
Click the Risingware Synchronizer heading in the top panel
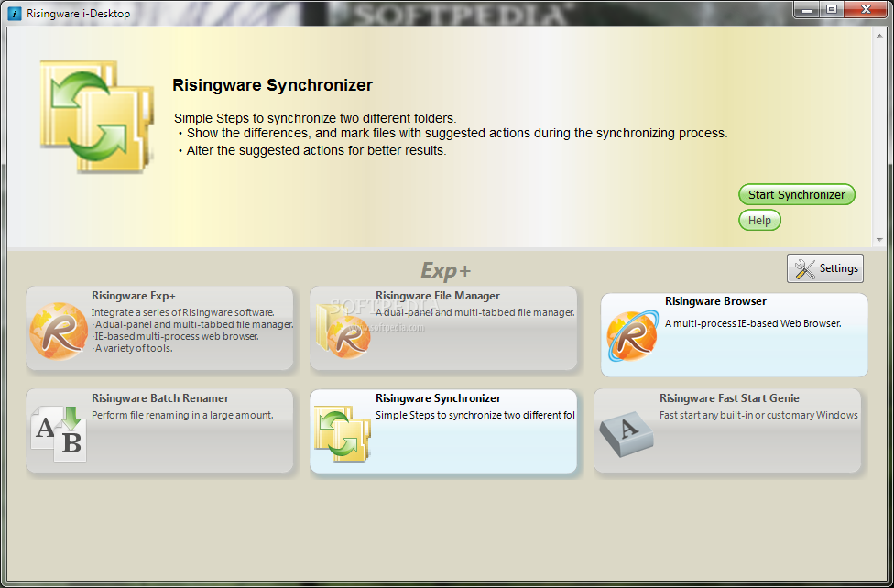pos(273,85)
